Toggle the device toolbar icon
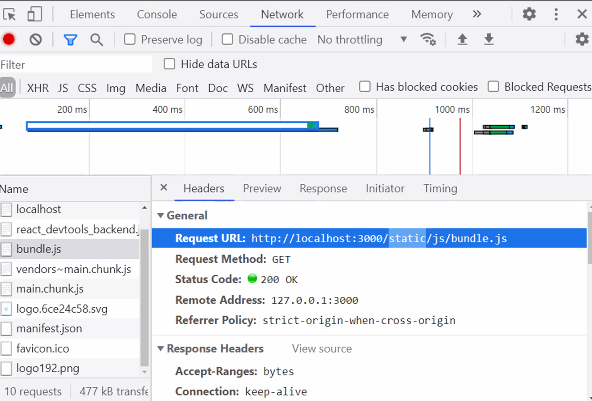Viewport: 592px width, 401px height. [35, 14]
